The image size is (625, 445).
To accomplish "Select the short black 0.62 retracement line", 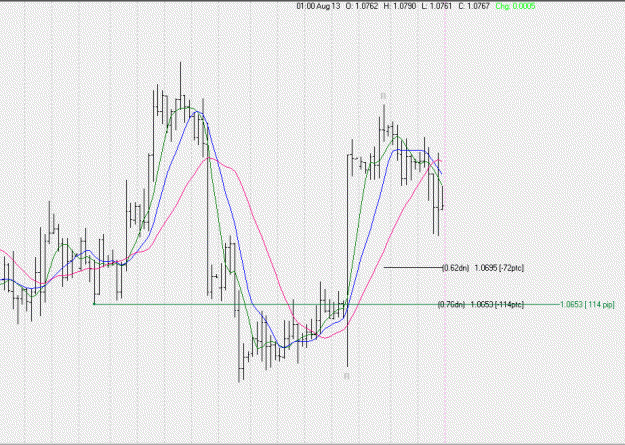I will pyautogui.click(x=413, y=267).
